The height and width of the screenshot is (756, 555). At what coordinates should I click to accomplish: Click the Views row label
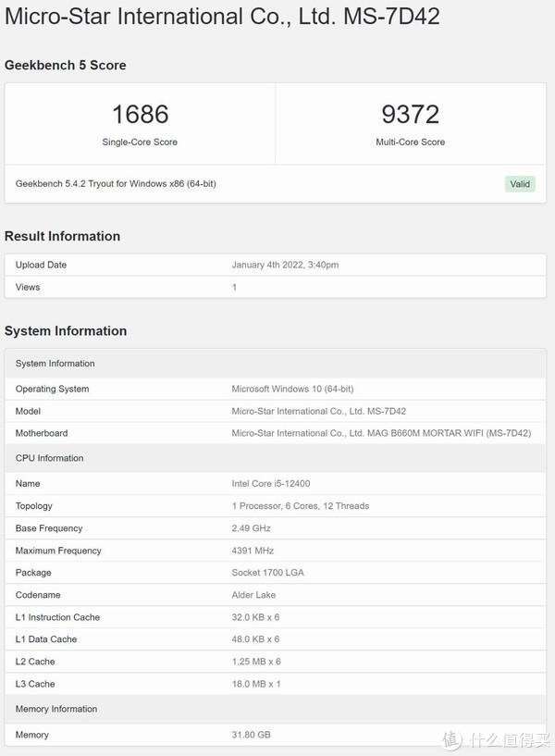pyautogui.click(x=28, y=287)
